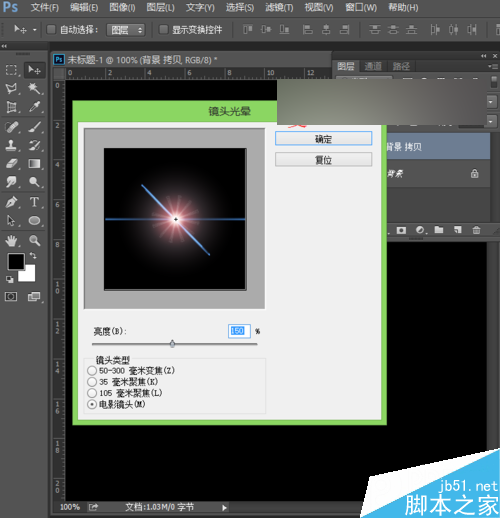Enable the 显示变换控件 checkbox
The image size is (500, 518).
click(163, 29)
